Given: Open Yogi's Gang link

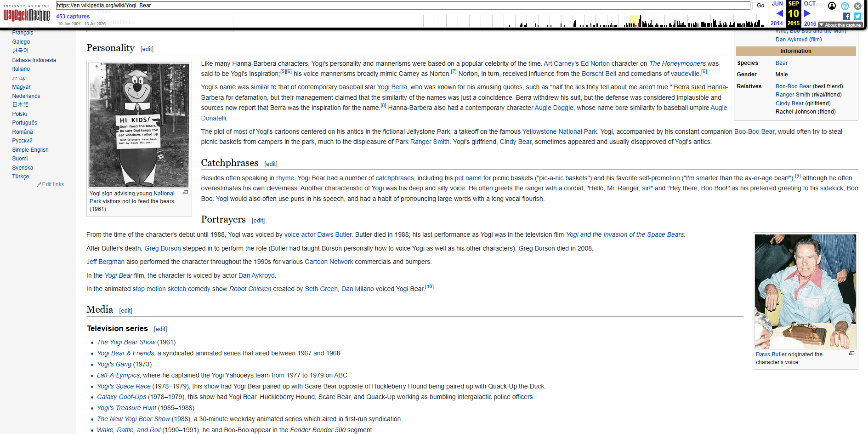Looking at the screenshot, I should [114, 365].
